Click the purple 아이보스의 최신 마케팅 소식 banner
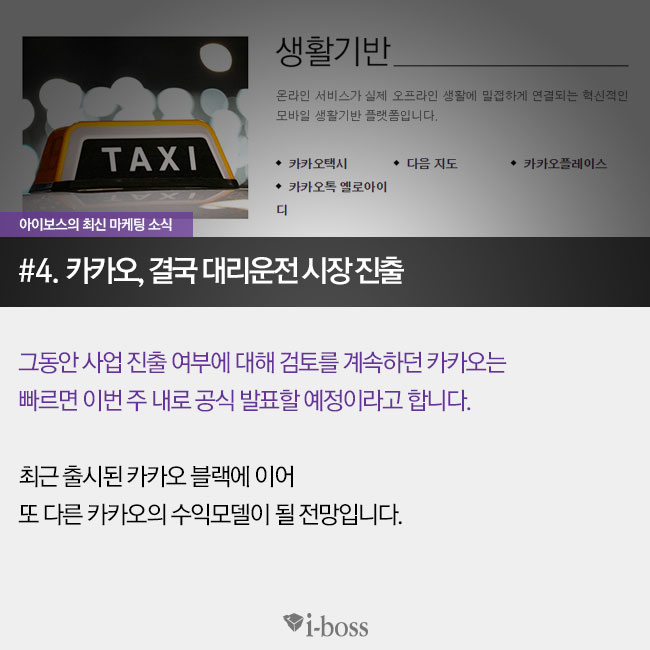The width and height of the screenshot is (650, 650). coord(96,224)
